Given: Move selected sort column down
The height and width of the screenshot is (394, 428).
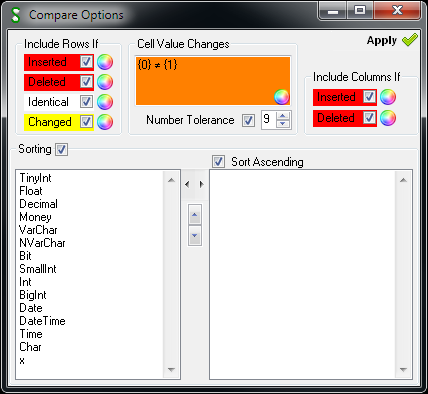Looking at the screenshot, I should (195, 236).
